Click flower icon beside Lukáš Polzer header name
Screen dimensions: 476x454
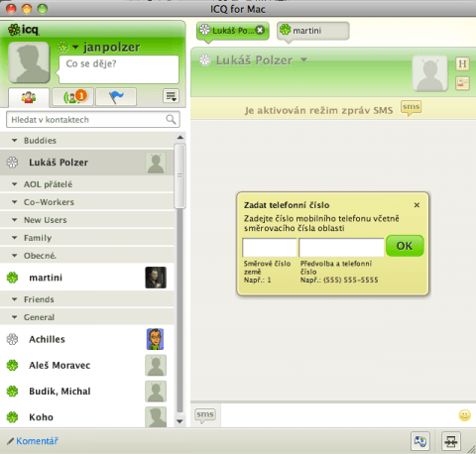[205, 60]
